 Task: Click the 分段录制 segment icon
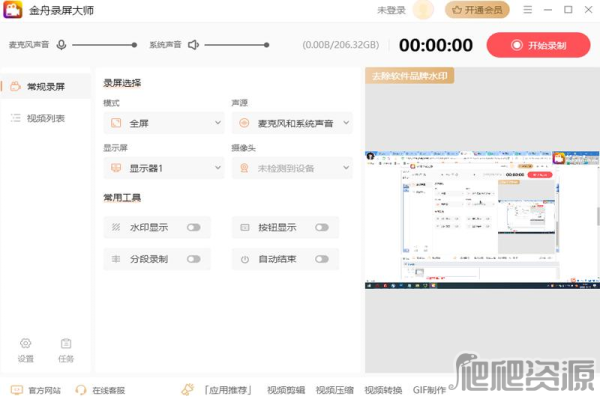(x=116, y=259)
